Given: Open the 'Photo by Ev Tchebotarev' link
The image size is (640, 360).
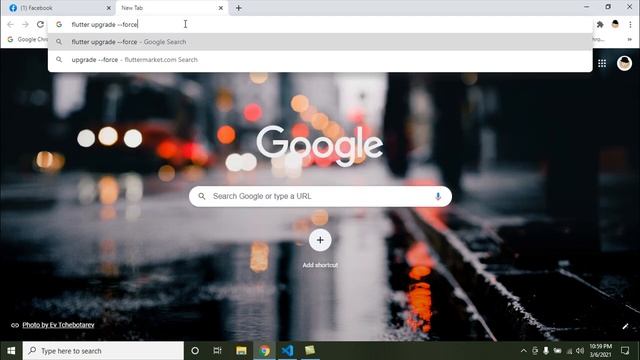Looking at the screenshot, I should 58,325.
